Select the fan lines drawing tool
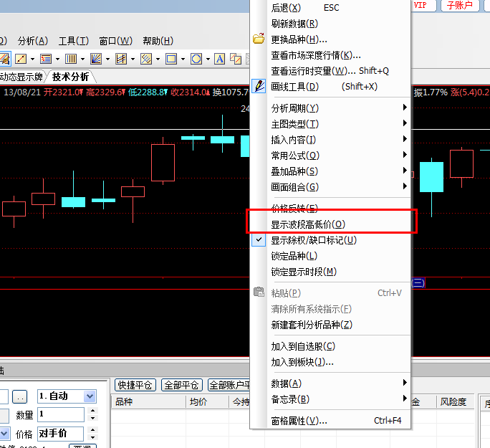Viewport: 490px width, 448px height. pyautogui.click(x=96, y=59)
